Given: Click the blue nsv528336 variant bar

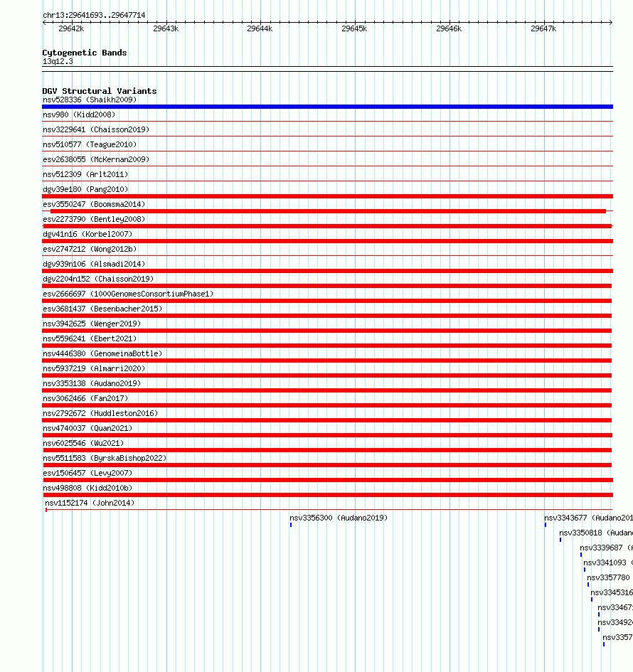Looking at the screenshot, I should pos(327,107).
